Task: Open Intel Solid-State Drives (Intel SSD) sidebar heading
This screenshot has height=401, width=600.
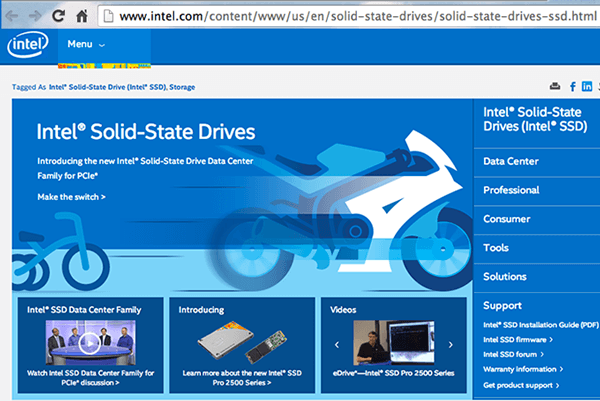Action: [x=535, y=119]
